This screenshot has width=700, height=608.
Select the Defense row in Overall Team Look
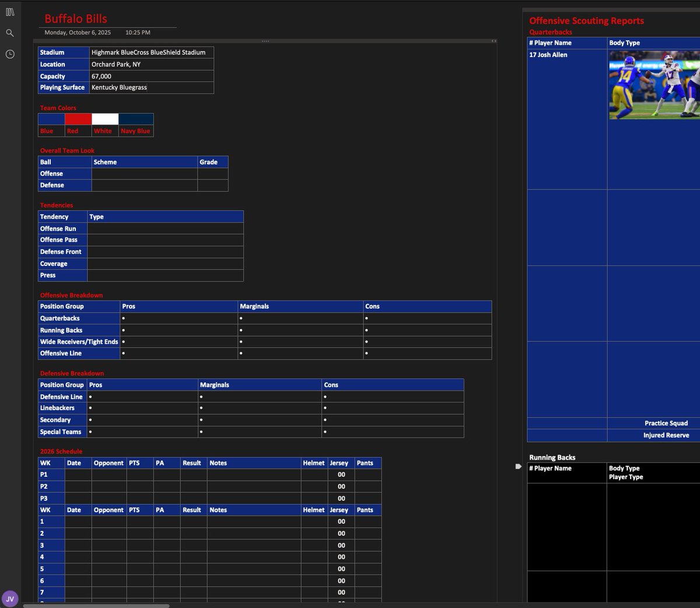point(133,186)
